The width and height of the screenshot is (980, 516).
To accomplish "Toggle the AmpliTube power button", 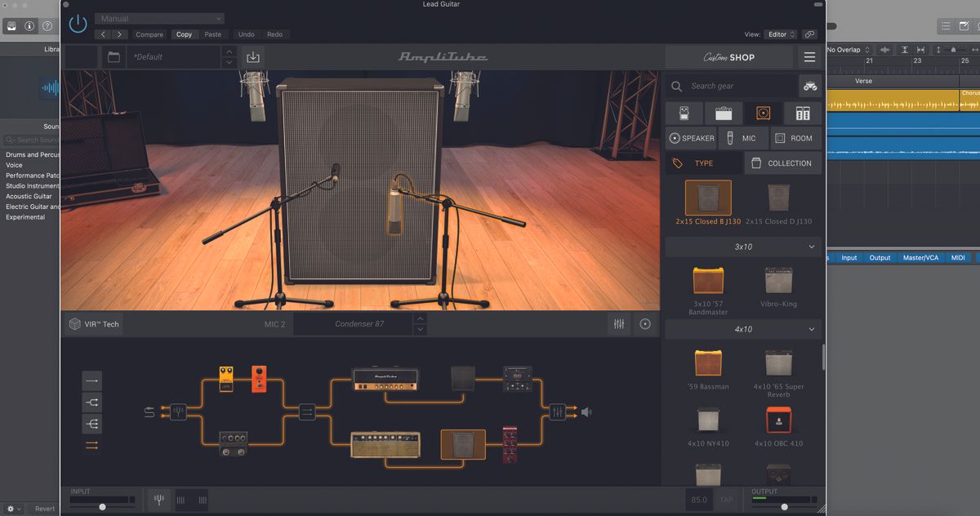I will 78,24.
